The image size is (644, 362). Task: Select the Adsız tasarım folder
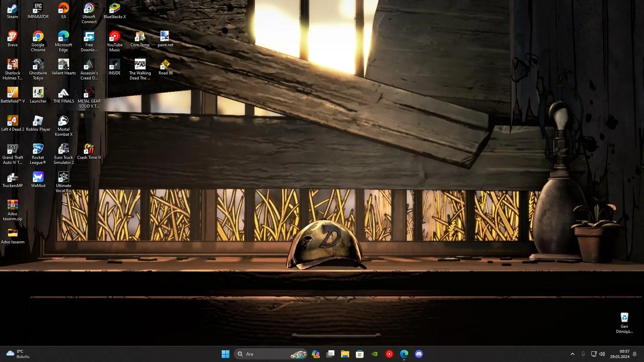12,236
